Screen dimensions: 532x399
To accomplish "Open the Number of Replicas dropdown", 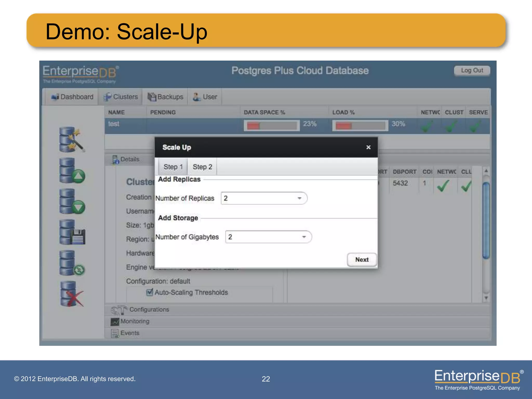I will click(x=264, y=198).
